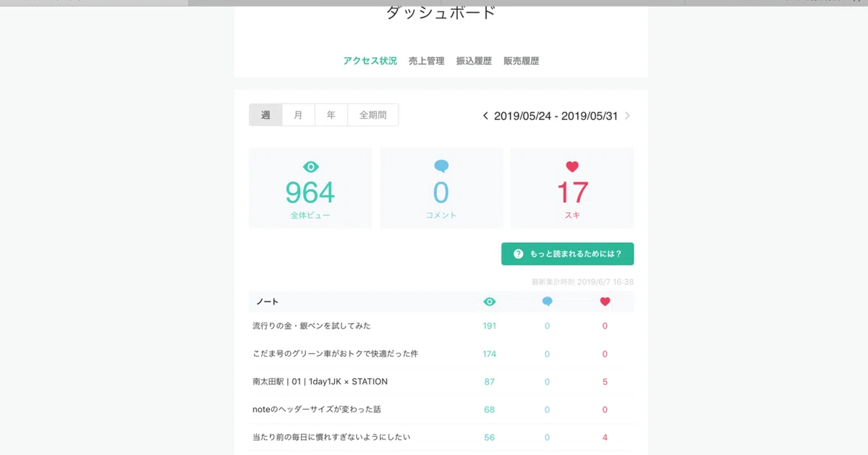
Task: Click view count 68
Action: 490,409
